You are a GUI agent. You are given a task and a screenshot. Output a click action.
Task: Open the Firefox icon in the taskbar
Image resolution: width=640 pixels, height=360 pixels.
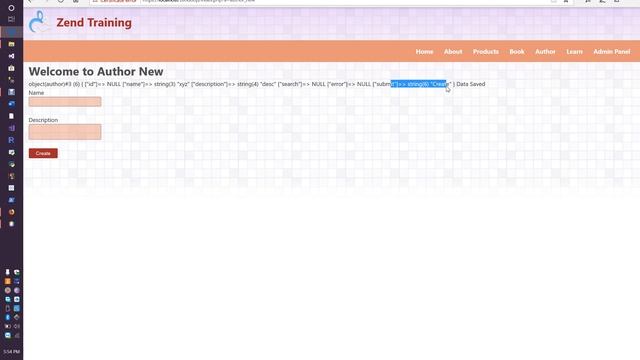tap(11, 212)
